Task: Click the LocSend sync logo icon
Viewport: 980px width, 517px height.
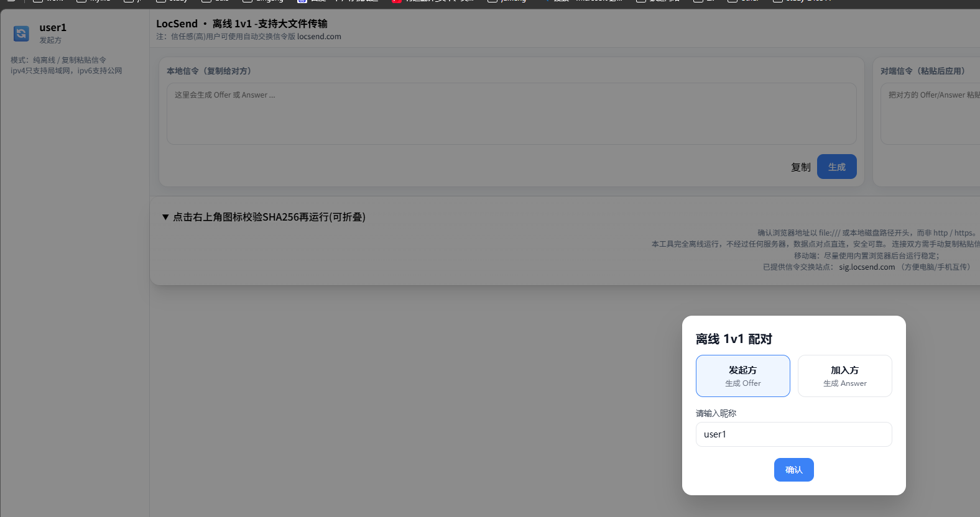Action: coord(21,34)
